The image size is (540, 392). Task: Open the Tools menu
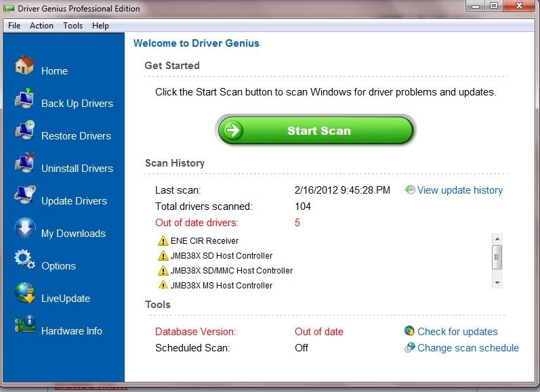click(72, 26)
